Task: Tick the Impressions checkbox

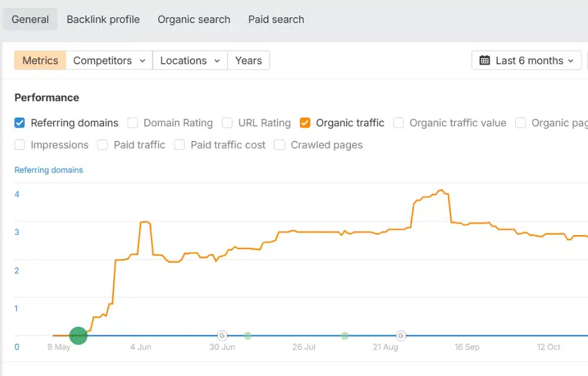Action: tap(19, 145)
